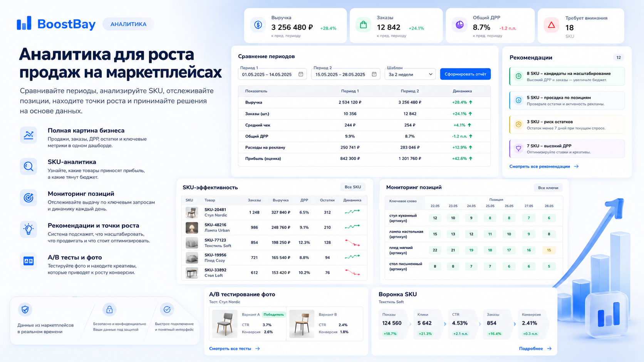Click the Стул Nordic thumbnail in SKU table
The width and height of the screenshot is (644, 362).
pos(192,212)
